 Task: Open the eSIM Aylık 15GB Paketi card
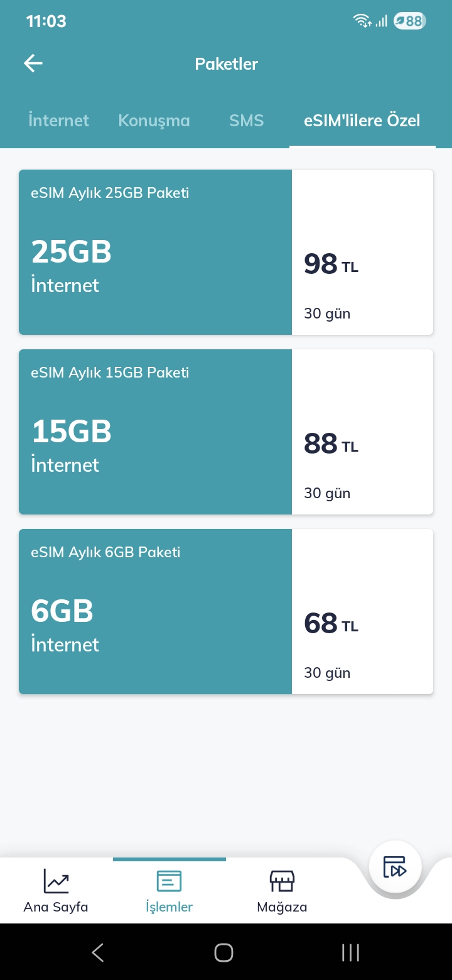coord(226,432)
